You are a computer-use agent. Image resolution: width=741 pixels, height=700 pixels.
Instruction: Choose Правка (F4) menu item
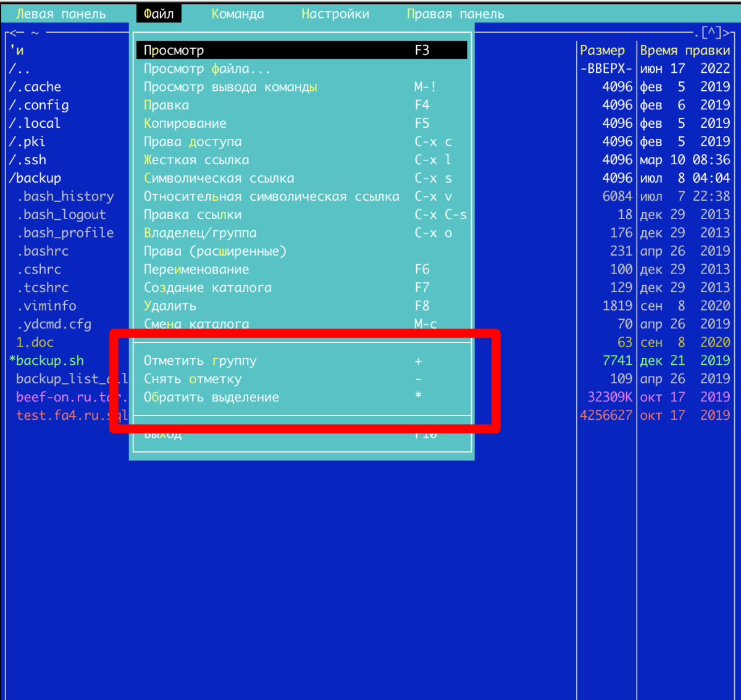tap(301, 105)
